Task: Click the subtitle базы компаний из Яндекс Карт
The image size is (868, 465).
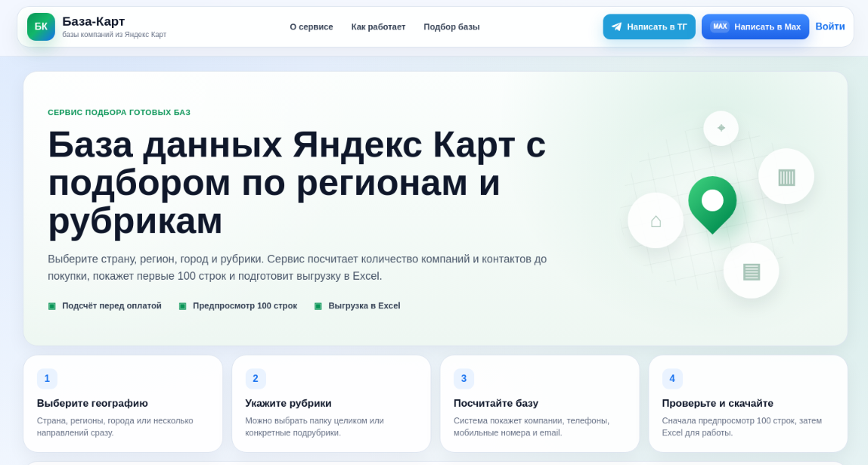Action: point(114,35)
